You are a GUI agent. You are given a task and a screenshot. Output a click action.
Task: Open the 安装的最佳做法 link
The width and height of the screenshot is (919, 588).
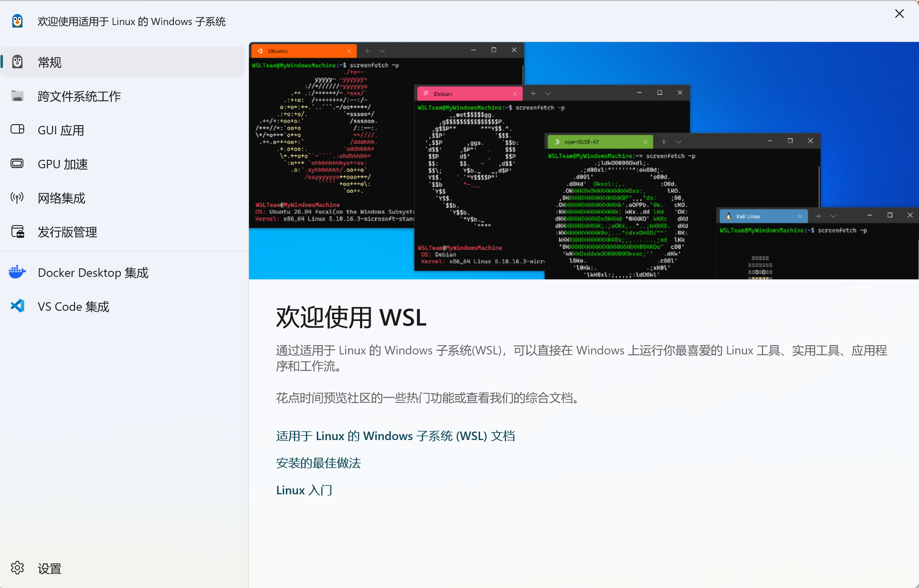(318, 463)
